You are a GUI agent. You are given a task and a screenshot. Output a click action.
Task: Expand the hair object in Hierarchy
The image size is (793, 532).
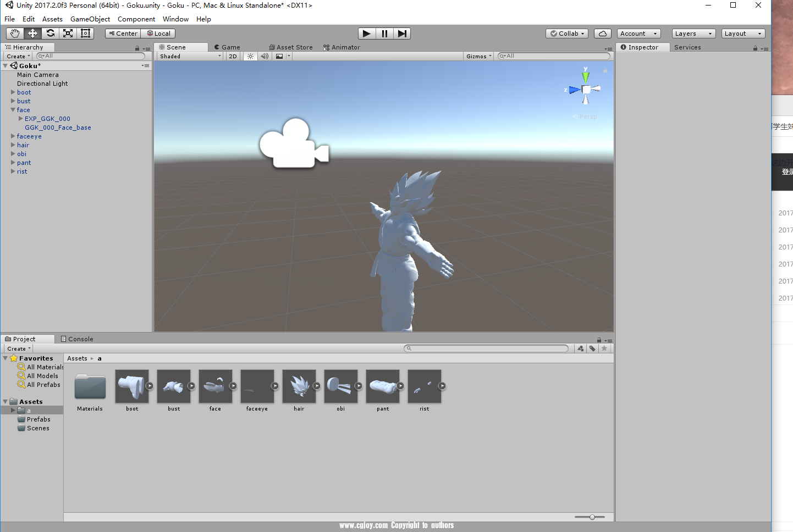pyautogui.click(x=13, y=145)
